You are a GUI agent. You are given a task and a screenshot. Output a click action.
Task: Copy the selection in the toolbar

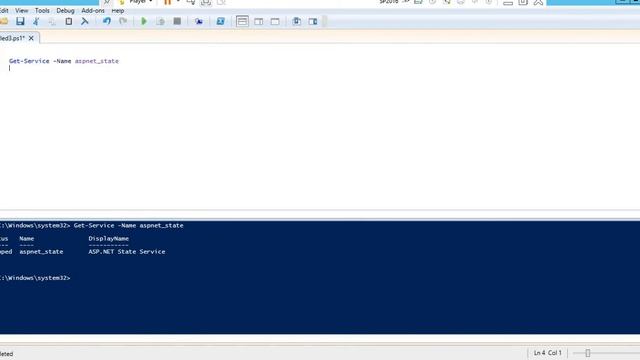coord(52,21)
